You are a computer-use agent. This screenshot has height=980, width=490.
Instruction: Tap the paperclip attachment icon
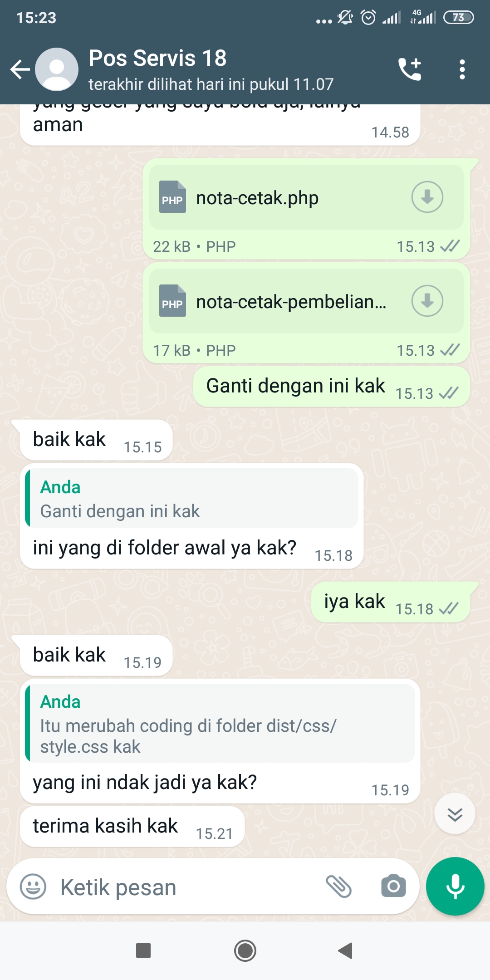(339, 887)
